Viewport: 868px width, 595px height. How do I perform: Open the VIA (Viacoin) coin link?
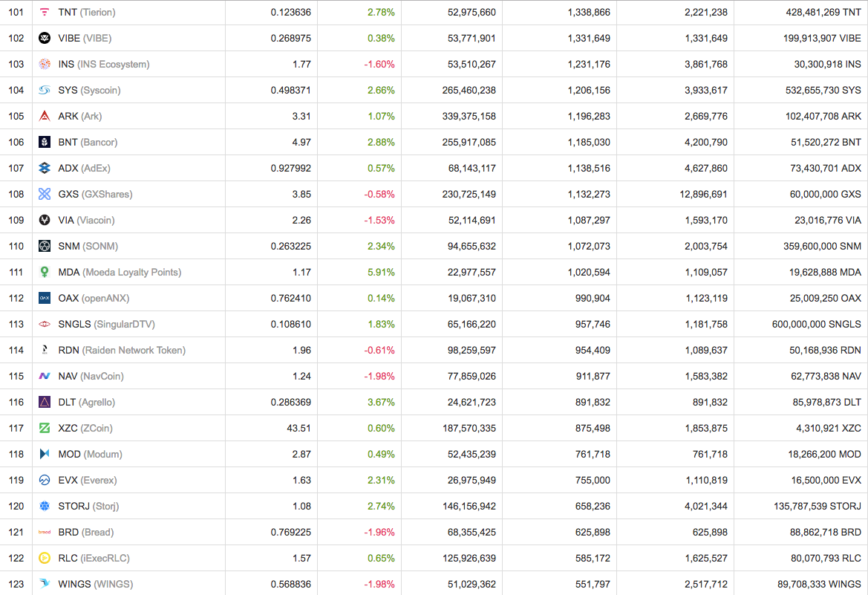(x=86, y=221)
